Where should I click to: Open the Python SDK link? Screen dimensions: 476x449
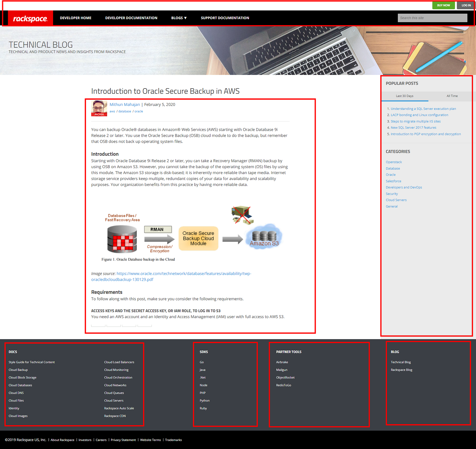pyautogui.click(x=205, y=401)
